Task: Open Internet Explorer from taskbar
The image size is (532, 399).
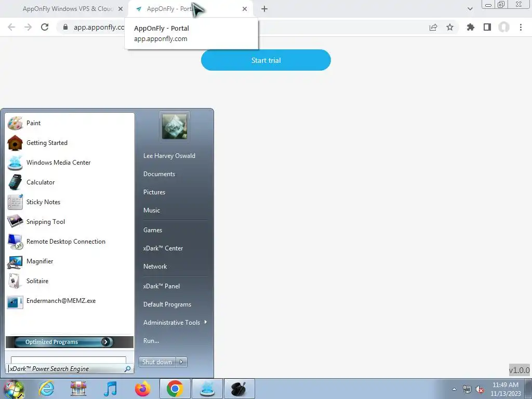Action: click(x=46, y=389)
